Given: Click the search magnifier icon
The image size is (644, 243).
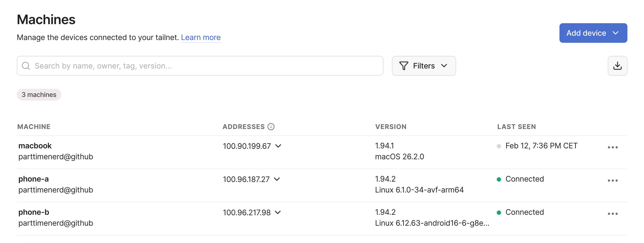Looking at the screenshot, I should 26,66.
